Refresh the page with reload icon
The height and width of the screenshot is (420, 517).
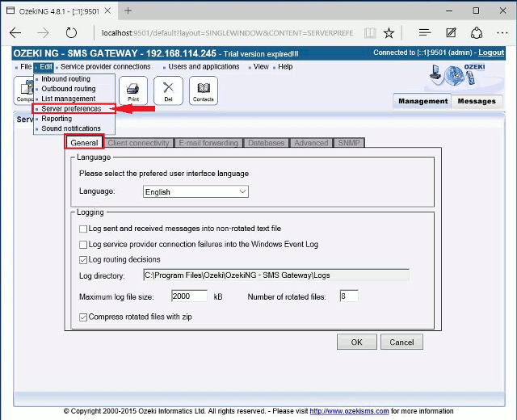coord(71,32)
